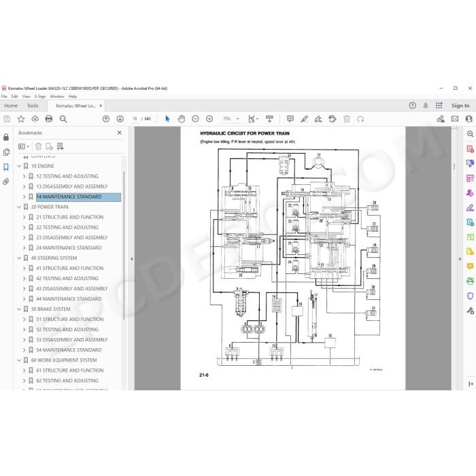
Task: Go to next page arrow
Action: pyautogui.click(x=120, y=119)
